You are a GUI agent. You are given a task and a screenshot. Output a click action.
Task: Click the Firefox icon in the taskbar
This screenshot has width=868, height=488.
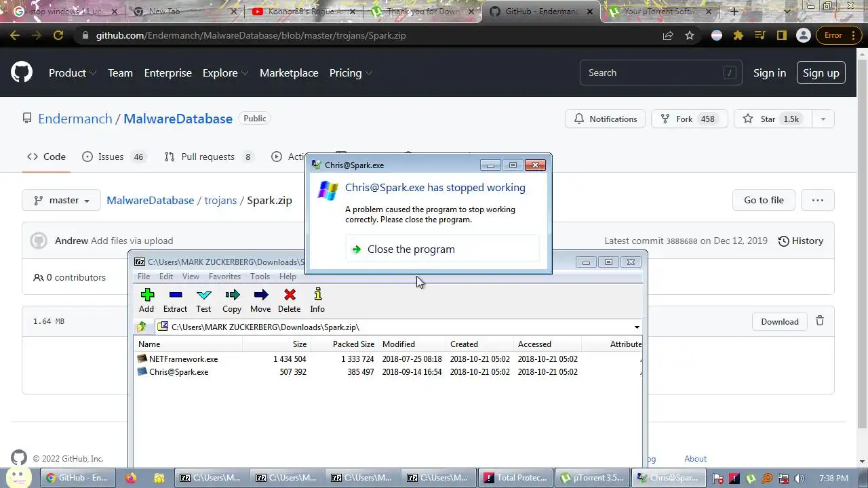coord(131,478)
